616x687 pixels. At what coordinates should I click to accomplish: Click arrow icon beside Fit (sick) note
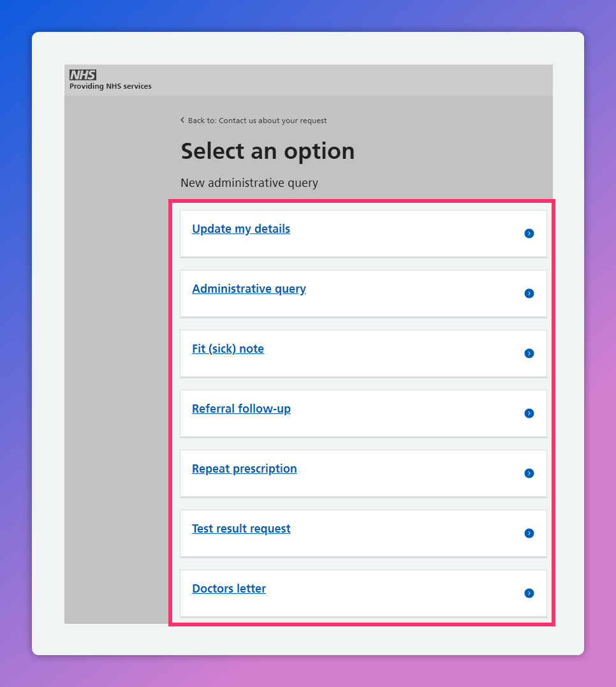[x=529, y=353]
